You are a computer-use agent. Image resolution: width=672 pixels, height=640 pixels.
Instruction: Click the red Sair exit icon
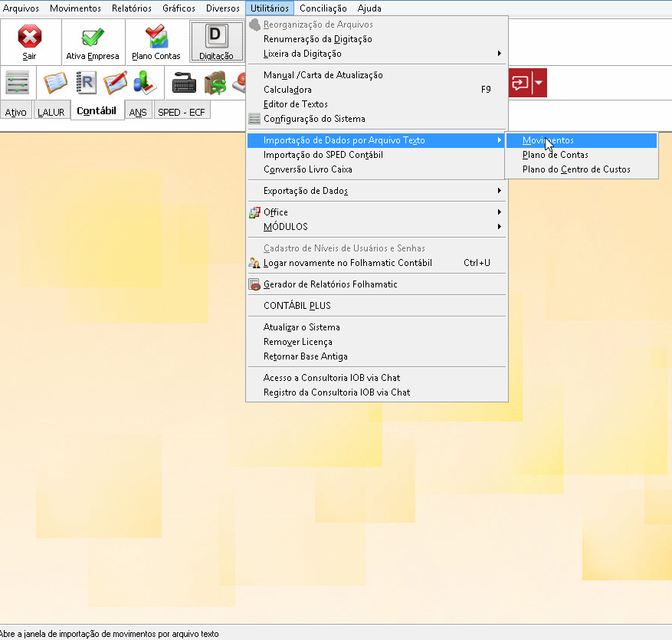click(29, 37)
